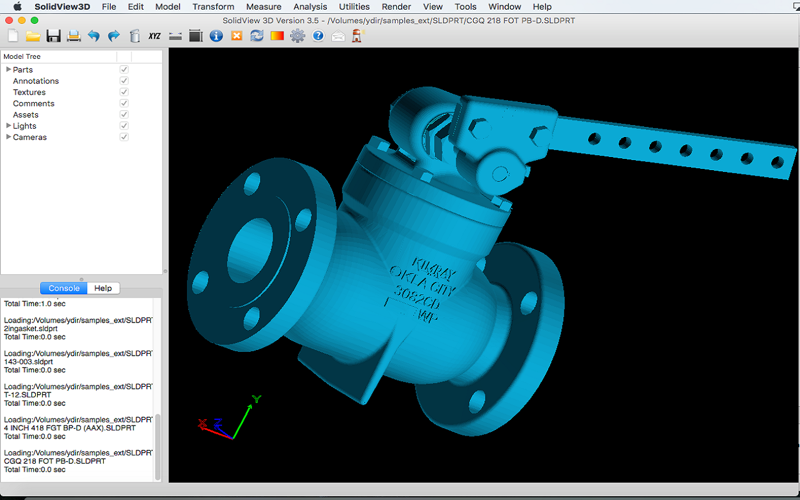Uncheck the Parts visibility checkbox
Viewport: 800px width, 500px height.
click(x=124, y=69)
